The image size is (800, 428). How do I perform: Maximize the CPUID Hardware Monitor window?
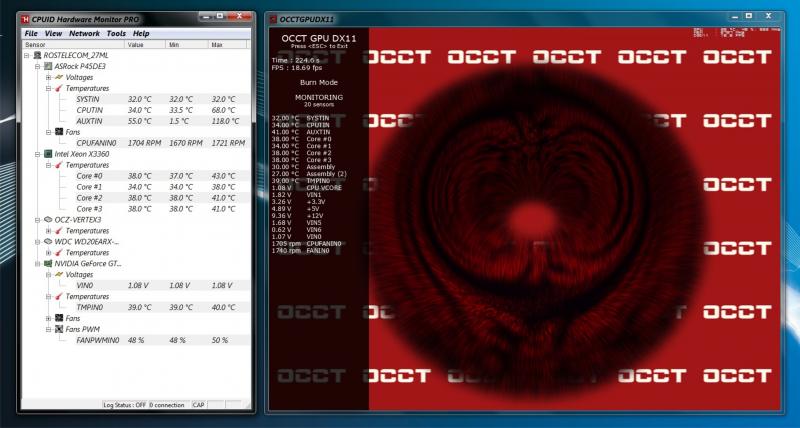click(x=220, y=17)
